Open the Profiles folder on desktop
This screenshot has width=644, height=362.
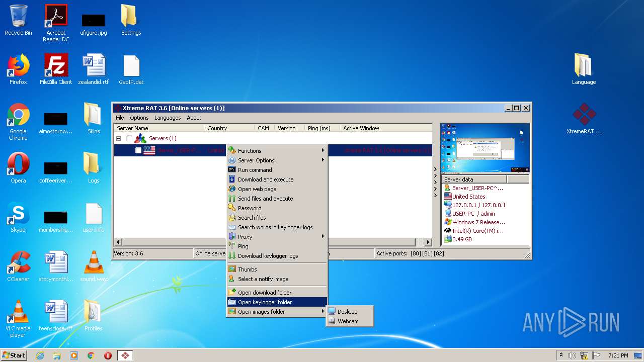94,315
